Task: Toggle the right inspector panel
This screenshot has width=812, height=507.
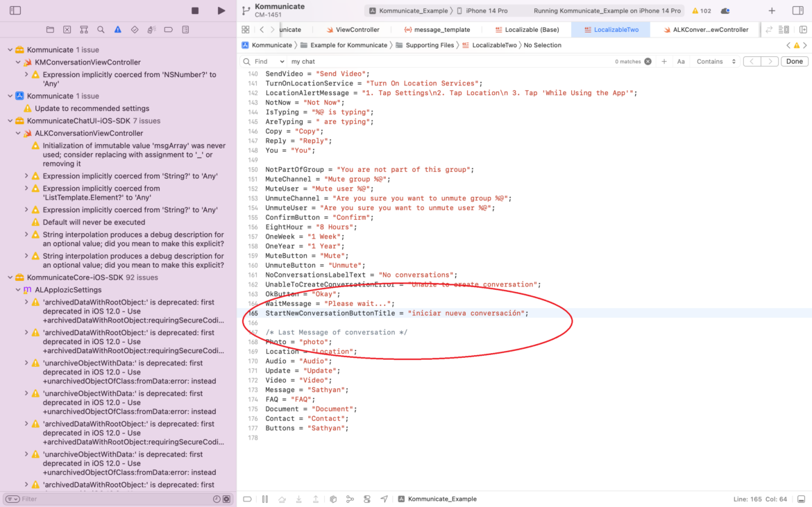Action: tap(797, 10)
